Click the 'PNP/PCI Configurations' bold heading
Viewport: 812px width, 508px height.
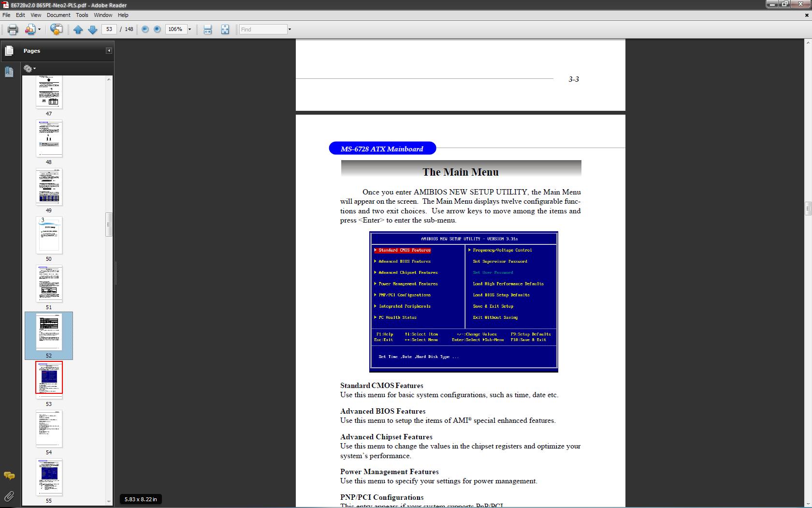[382, 497]
